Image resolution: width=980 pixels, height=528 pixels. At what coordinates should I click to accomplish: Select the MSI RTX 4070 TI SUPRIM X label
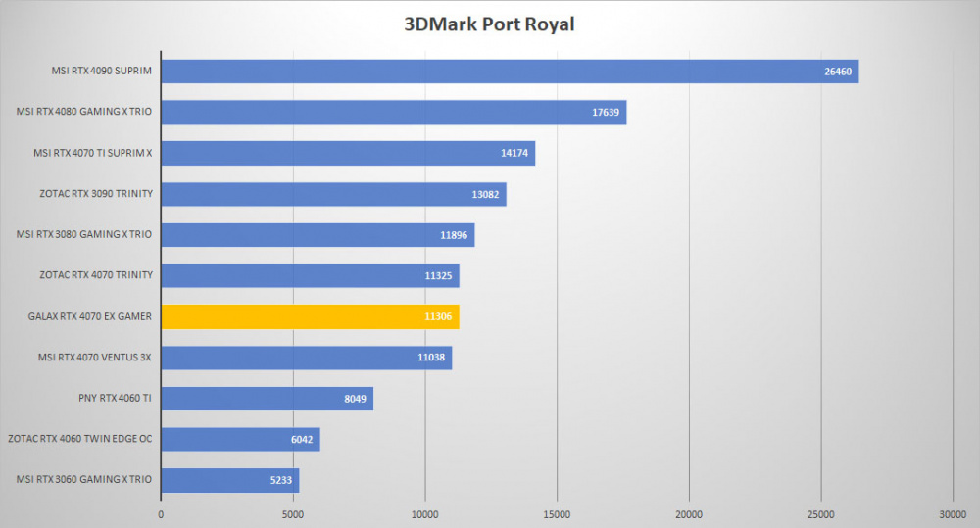(x=92, y=153)
